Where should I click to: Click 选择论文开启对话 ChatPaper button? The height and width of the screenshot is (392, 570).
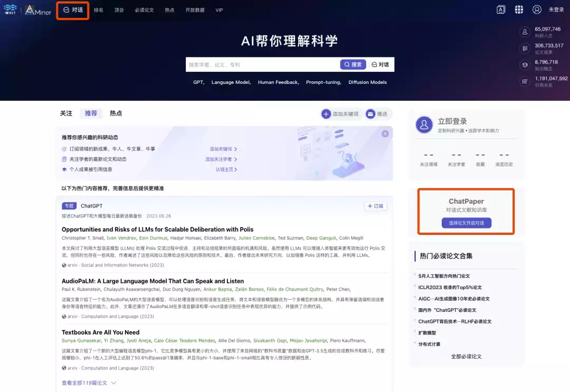coord(467,223)
